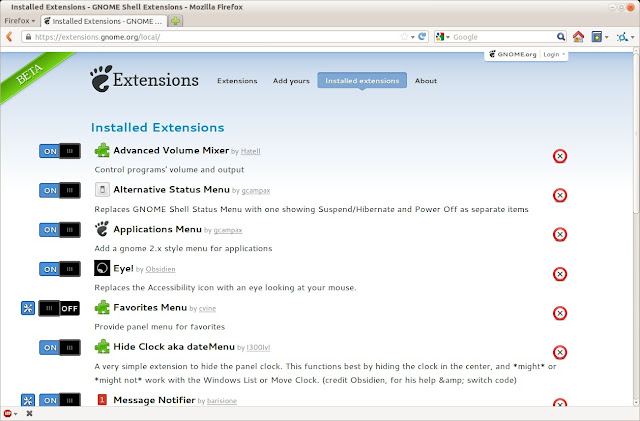
Task: Remove the Applications Menu extension
Action: (560, 234)
